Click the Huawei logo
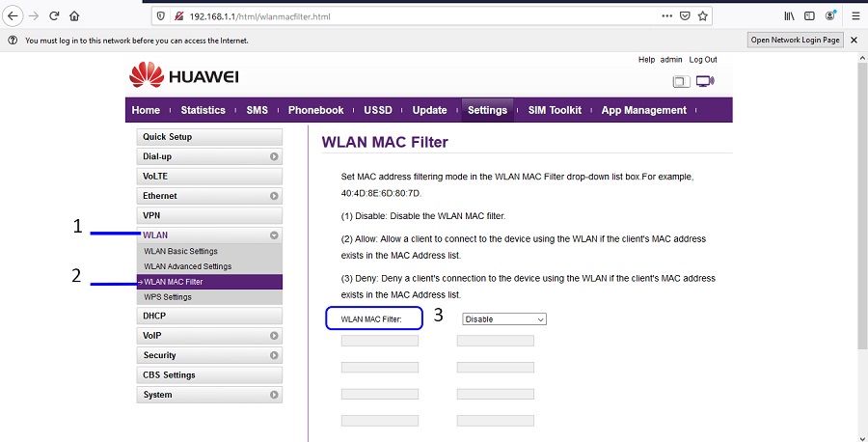 [184, 75]
